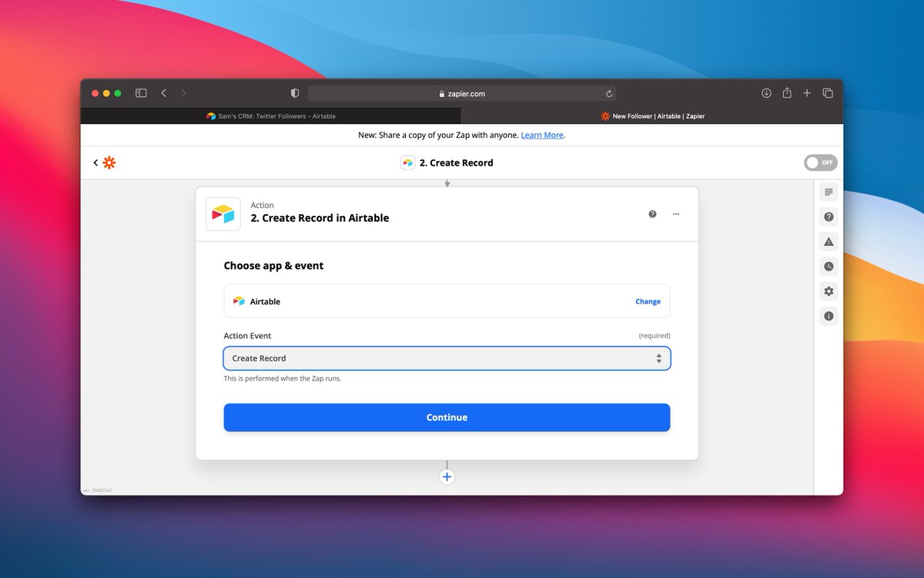Open the info icon in right sidebar

pyautogui.click(x=829, y=316)
